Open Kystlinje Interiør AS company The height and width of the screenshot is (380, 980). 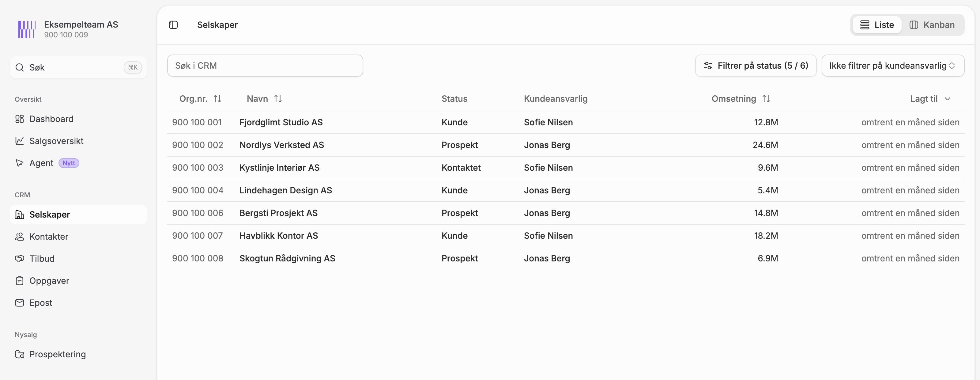click(566, 168)
